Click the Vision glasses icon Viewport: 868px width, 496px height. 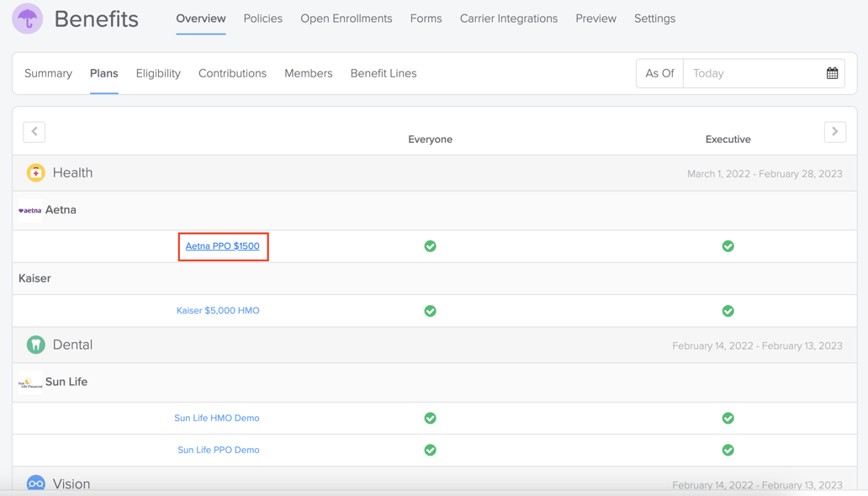(35, 483)
